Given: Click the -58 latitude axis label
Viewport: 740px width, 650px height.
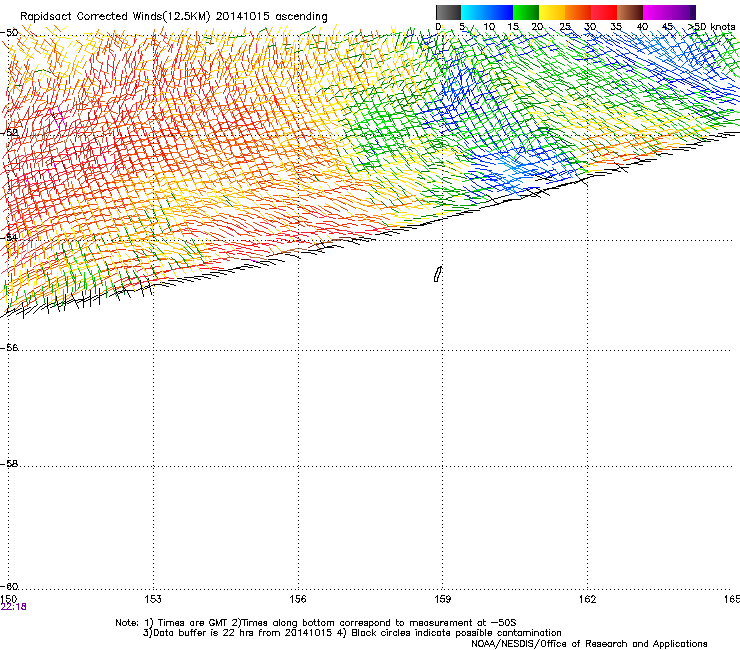Looking at the screenshot, I should coord(9,464).
